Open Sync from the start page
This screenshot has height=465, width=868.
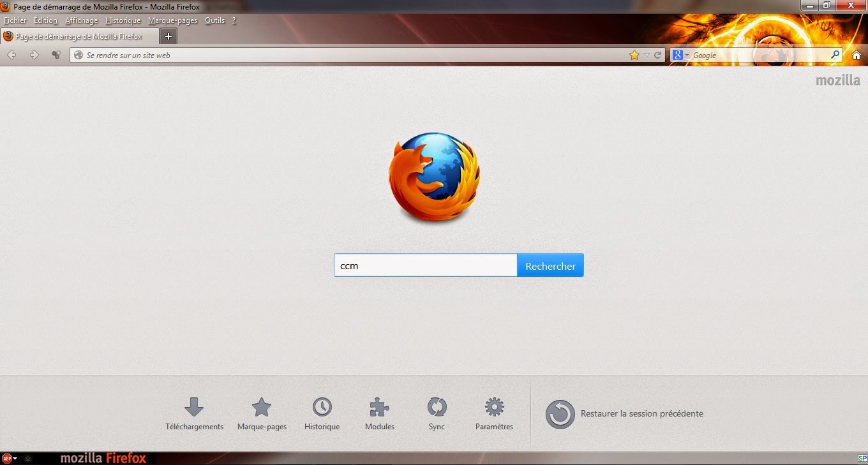[x=437, y=414]
